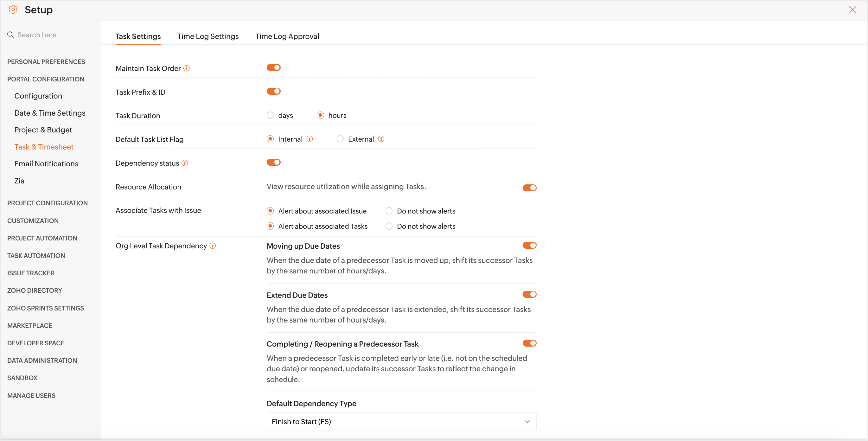The height and width of the screenshot is (441, 868).
Task: Expand the Project Configuration section
Action: (x=48, y=203)
